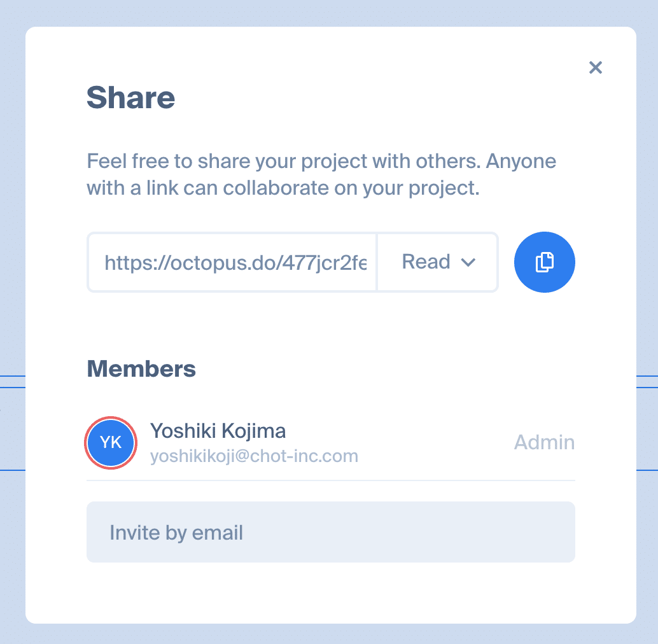Click the initials YK inside the avatar
Image resolution: width=658 pixels, height=644 pixels.
(111, 442)
